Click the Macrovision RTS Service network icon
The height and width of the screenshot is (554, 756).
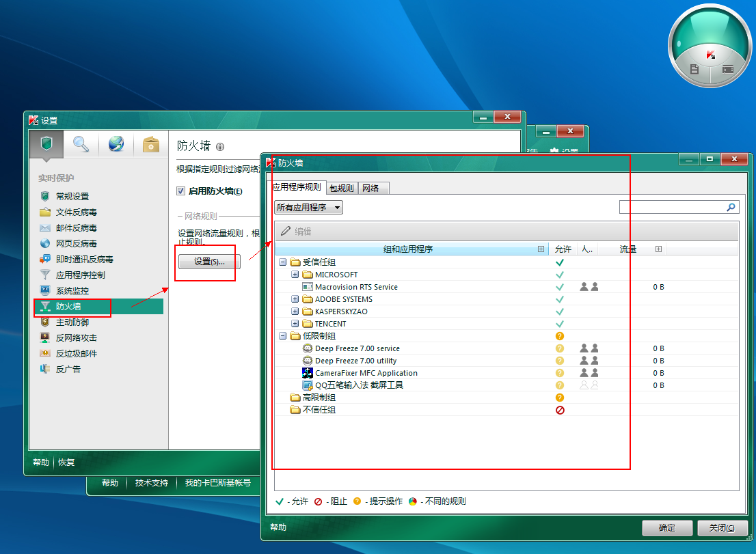(589, 287)
